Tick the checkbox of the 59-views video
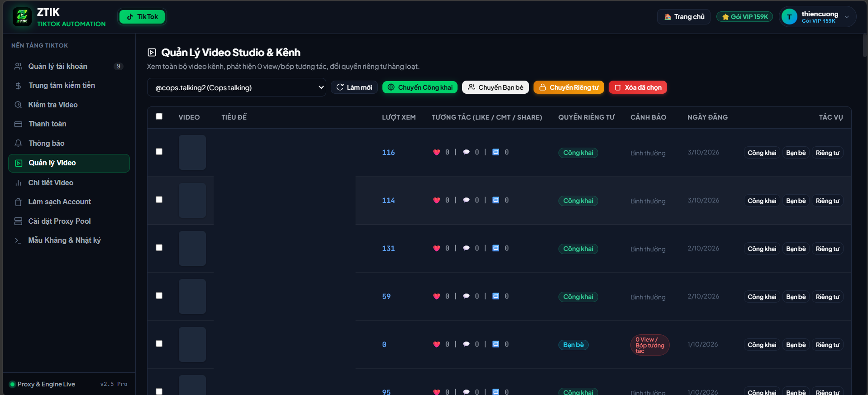This screenshot has height=395, width=868. tap(159, 296)
